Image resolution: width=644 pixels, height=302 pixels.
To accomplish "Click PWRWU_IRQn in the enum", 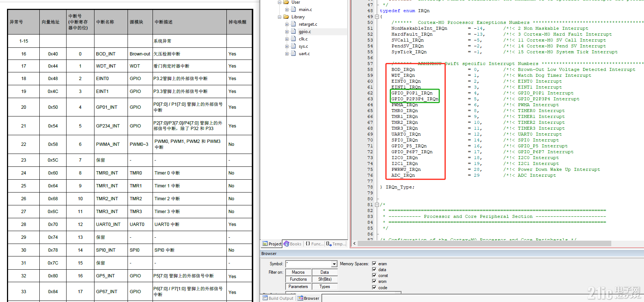I will pos(406,169).
